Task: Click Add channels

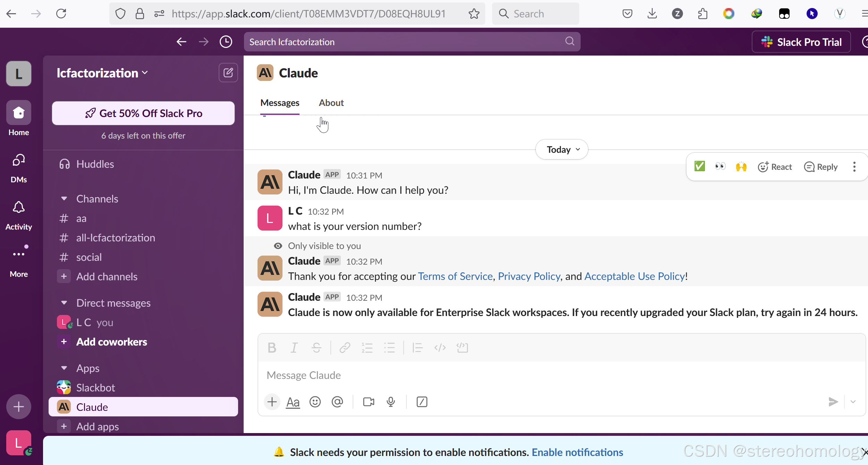Action: coord(143,277)
